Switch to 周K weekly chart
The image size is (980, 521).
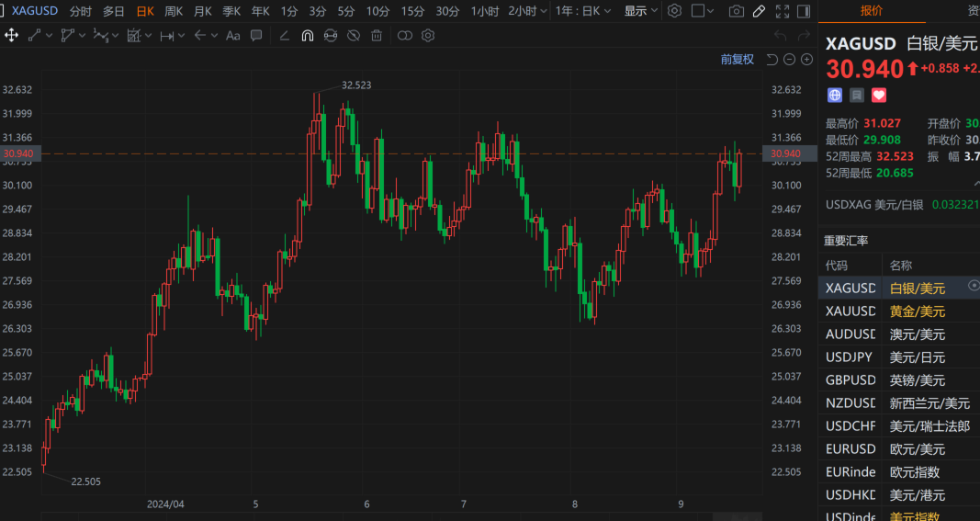pos(173,11)
